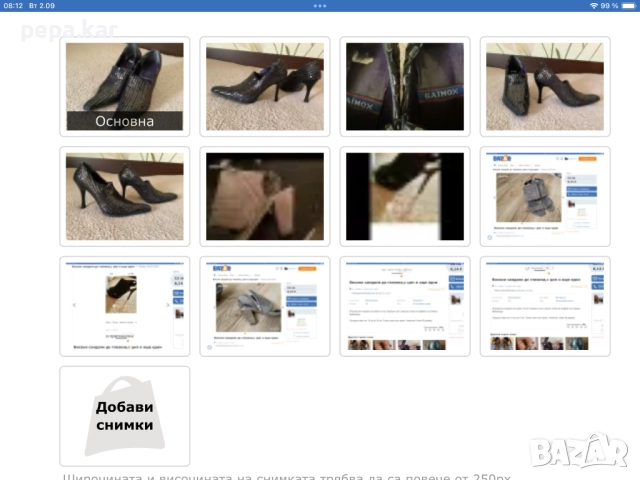Open the last third-row listing screenshot, fourth tile
Viewport: 640px width, 480px height.
545,306
